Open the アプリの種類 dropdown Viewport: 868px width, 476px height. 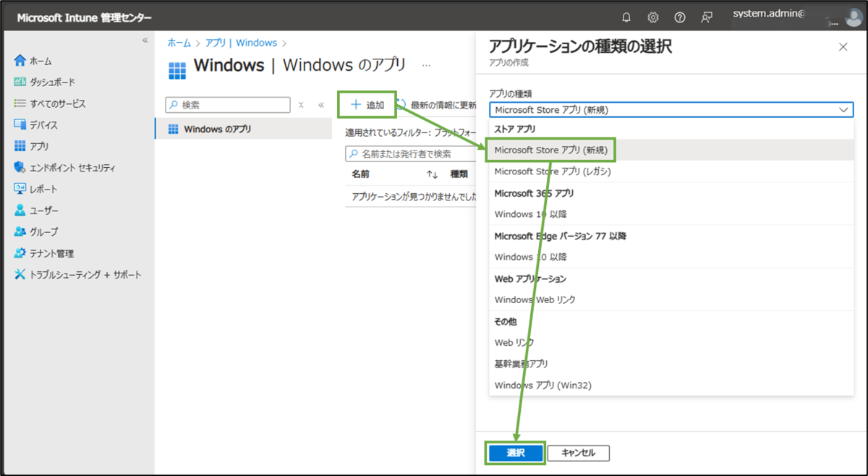coord(671,109)
